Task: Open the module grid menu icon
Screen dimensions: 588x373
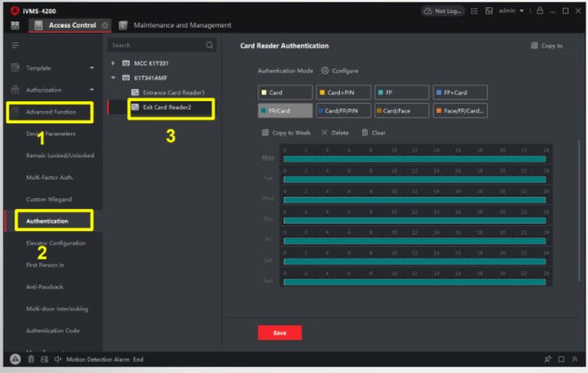Action: tap(15, 25)
